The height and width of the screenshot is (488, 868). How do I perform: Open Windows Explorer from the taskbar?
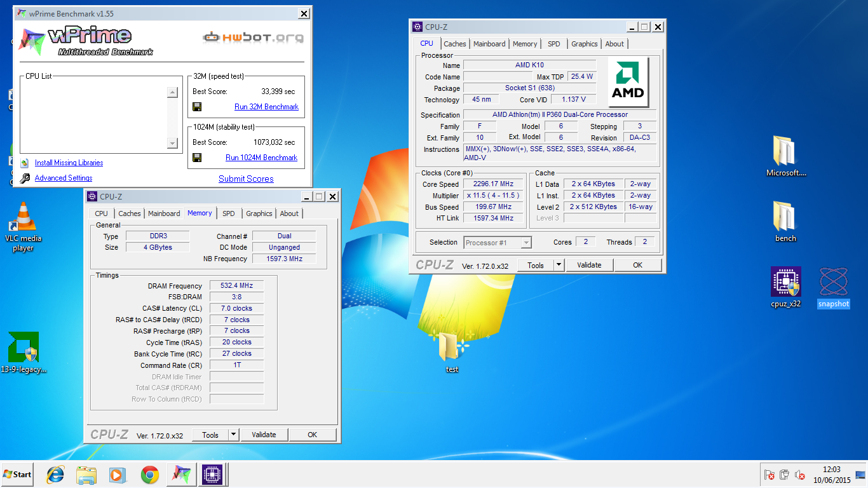86,475
